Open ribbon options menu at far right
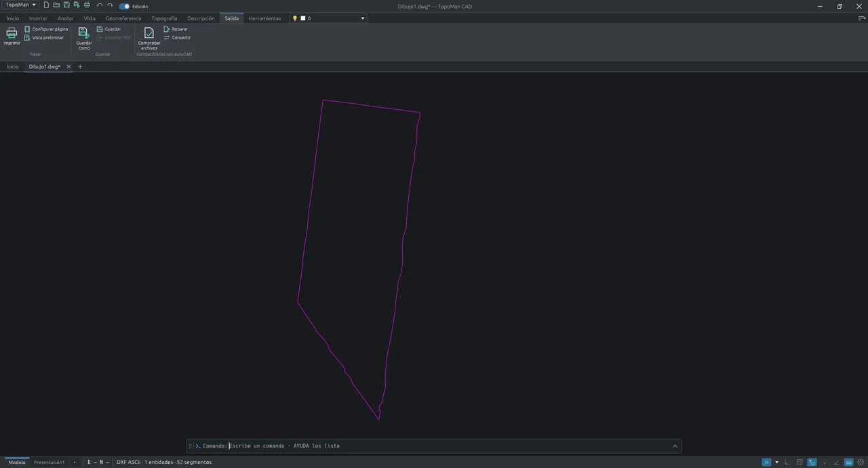Screen dimensions: 868x468 (861, 18)
